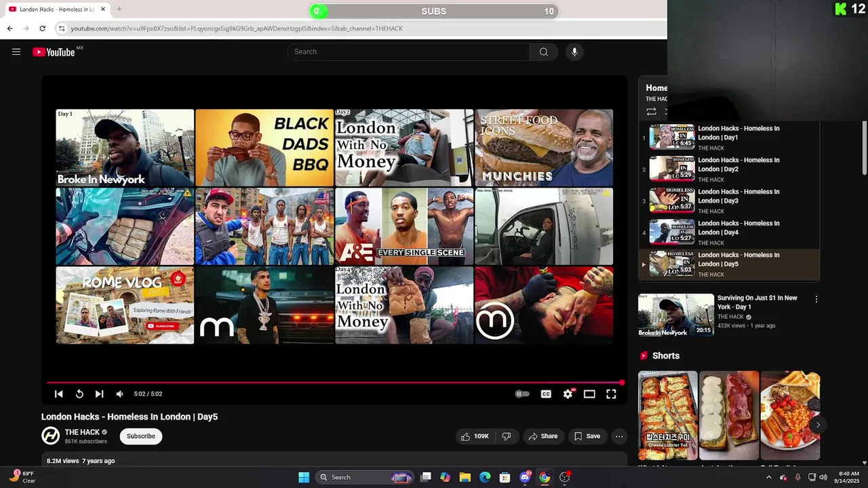Open Copilot from taskbar
This screenshot has width=868, height=488.
pyautogui.click(x=445, y=477)
